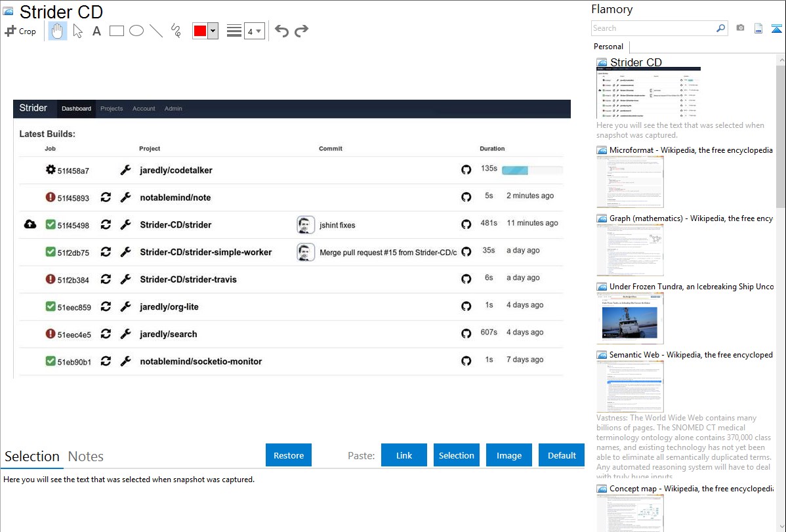Image resolution: width=786 pixels, height=532 pixels.
Task: Open Strider-CD/strider-simple-worker project link
Action: tap(205, 252)
